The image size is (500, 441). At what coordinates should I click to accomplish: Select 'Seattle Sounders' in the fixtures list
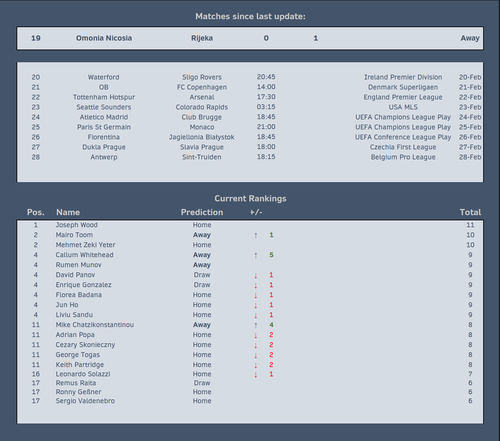104,107
